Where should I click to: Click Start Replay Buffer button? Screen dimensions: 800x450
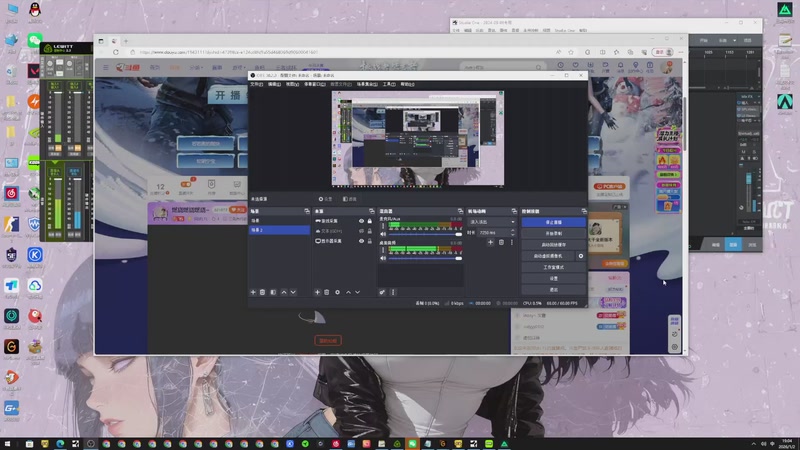[554, 245]
